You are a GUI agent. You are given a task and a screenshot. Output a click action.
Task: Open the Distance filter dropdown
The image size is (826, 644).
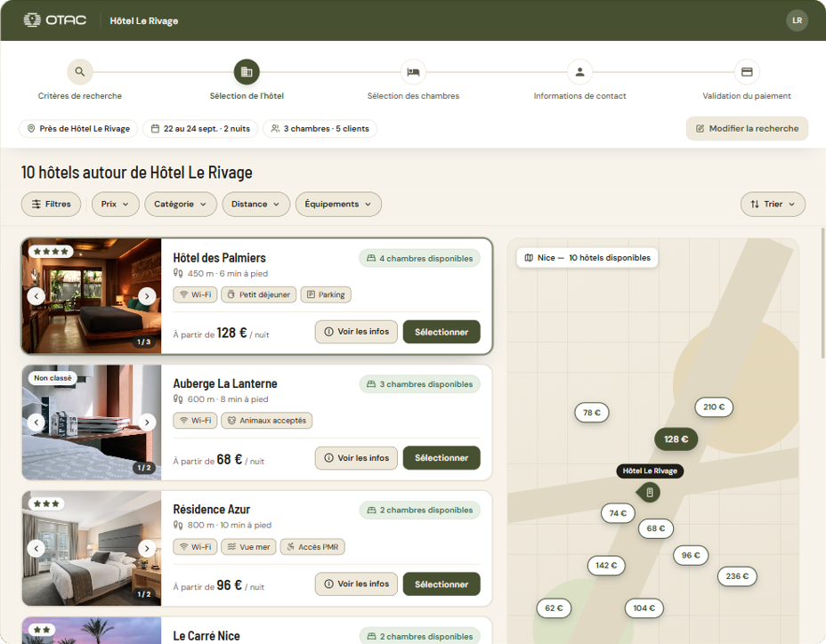point(256,205)
